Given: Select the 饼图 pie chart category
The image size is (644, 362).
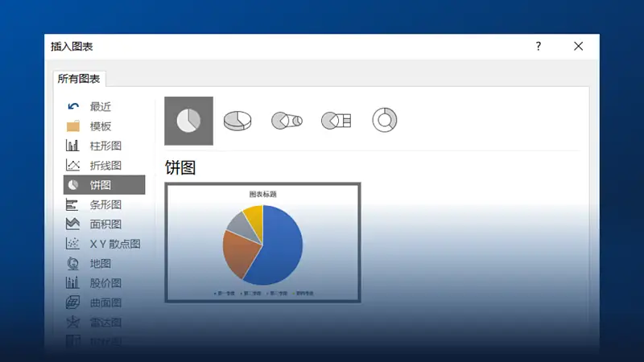Looking at the screenshot, I should tap(105, 185).
